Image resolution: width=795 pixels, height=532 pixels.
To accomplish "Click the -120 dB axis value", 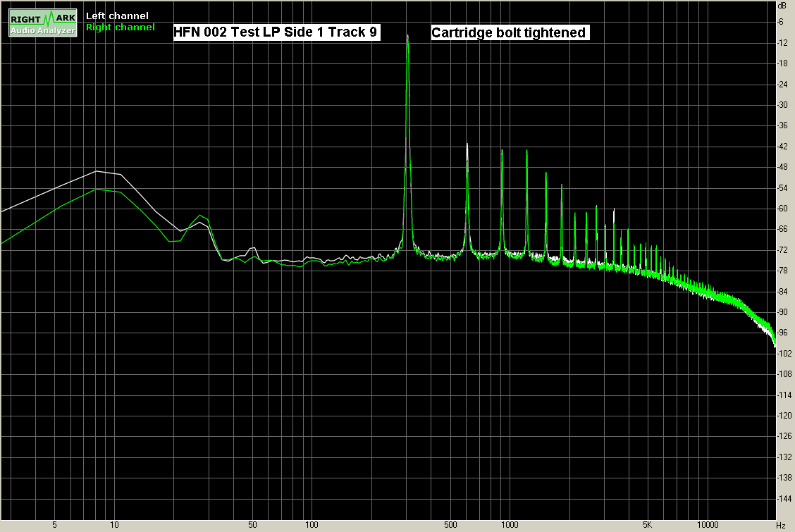I will pos(784,416).
